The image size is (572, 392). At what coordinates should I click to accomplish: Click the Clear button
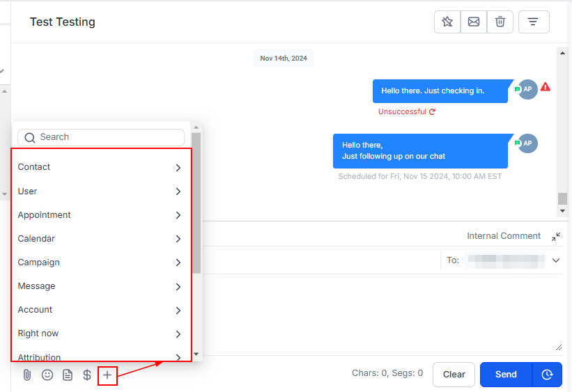454,374
